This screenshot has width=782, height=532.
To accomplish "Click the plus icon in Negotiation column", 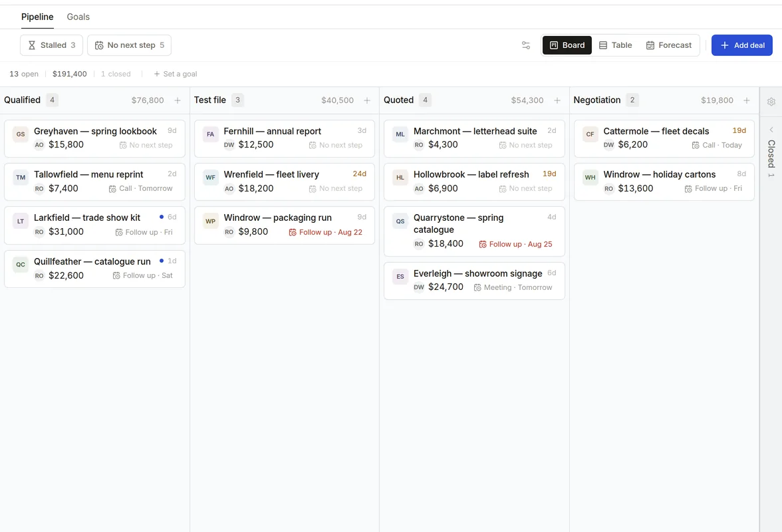I will 747,100.
